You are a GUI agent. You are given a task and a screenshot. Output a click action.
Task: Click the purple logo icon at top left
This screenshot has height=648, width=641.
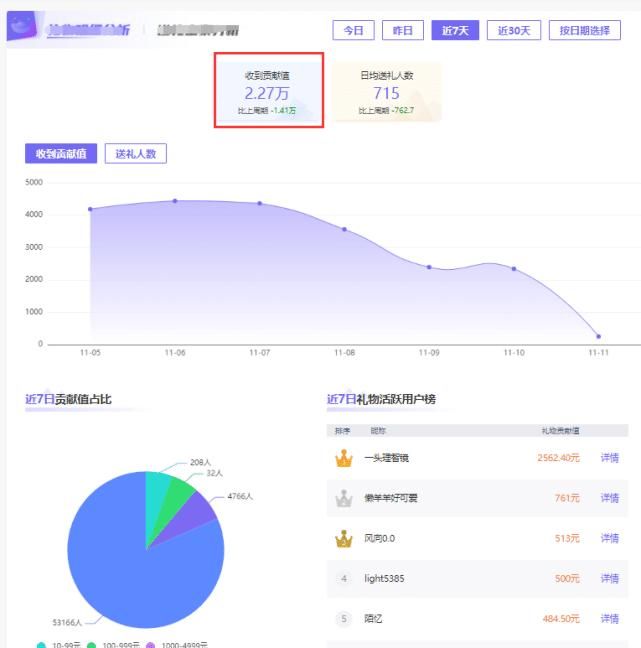21,26
